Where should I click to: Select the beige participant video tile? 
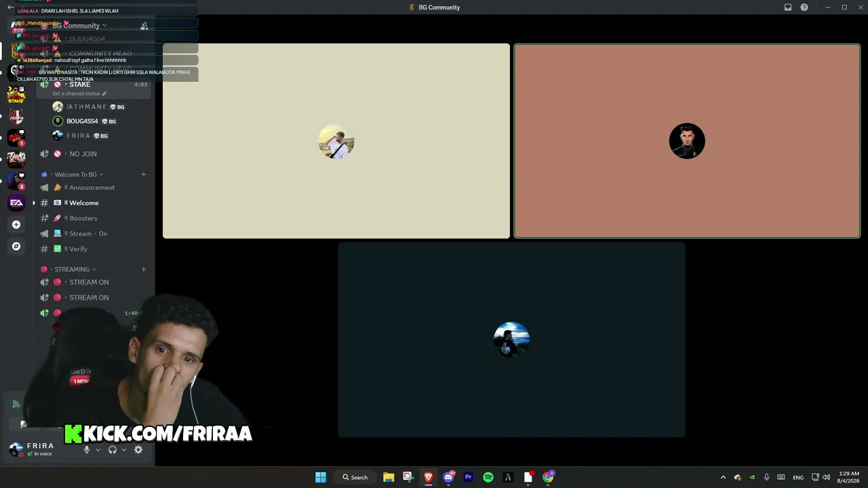click(336, 141)
